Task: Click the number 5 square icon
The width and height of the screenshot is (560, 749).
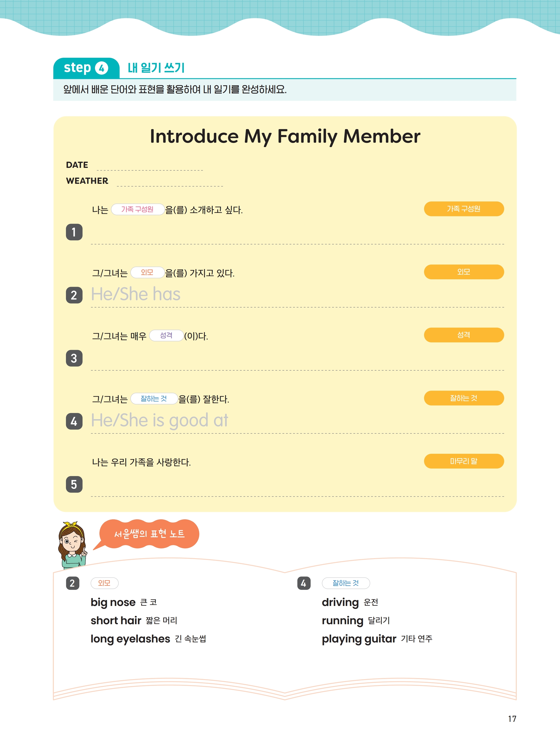Action: tap(74, 484)
